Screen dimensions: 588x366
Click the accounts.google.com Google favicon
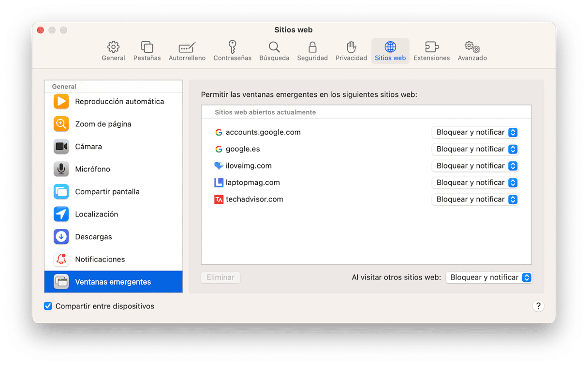(x=219, y=132)
